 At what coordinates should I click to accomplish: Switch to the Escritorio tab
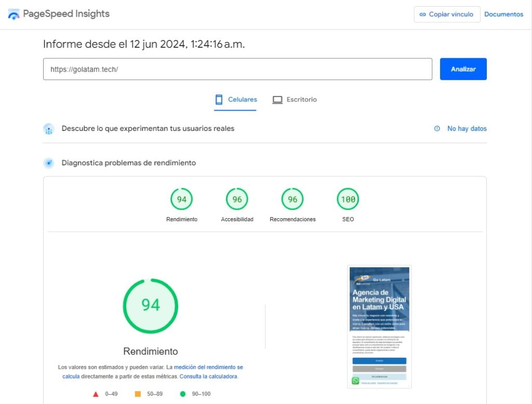click(x=295, y=100)
